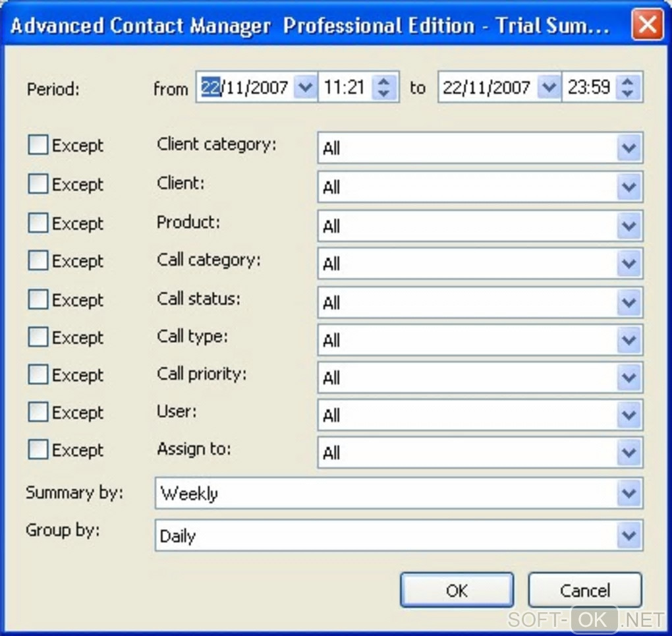Image resolution: width=672 pixels, height=636 pixels.
Task: Decrease the 'to' time with down arrow
Action: pyautogui.click(x=629, y=94)
